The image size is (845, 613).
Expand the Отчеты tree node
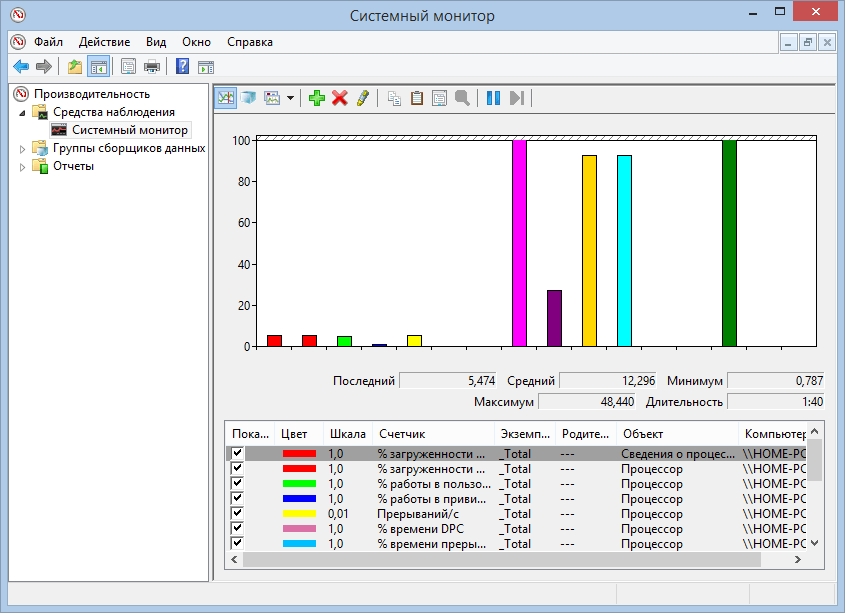tap(24, 166)
